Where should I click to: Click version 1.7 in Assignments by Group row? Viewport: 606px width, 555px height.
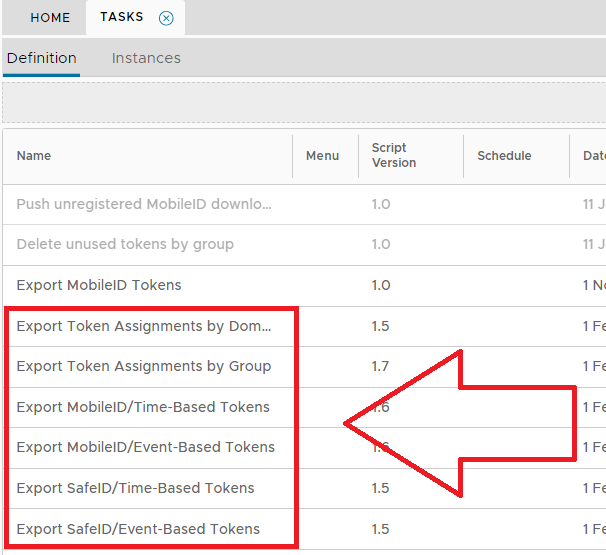point(380,366)
